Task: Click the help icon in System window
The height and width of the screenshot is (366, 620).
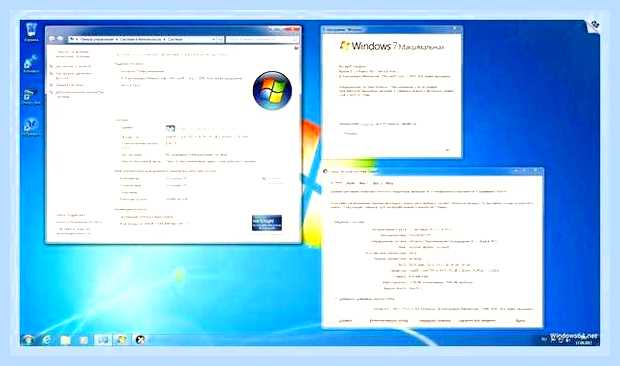Action: (296, 47)
